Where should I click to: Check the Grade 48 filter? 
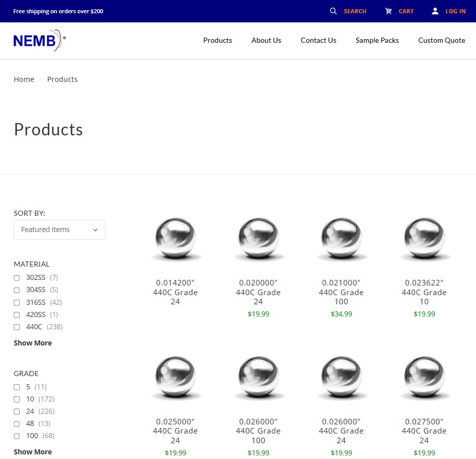click(17, 424)
